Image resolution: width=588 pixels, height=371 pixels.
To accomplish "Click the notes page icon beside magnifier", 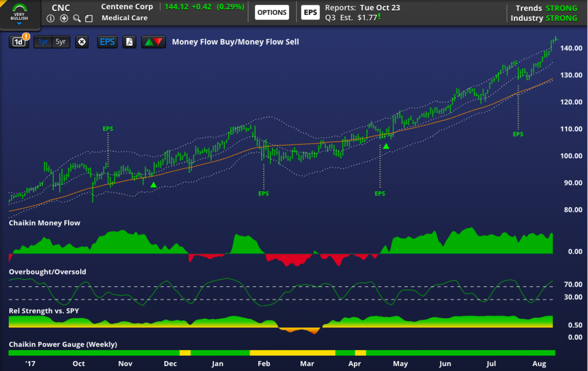I will [89, 18].
